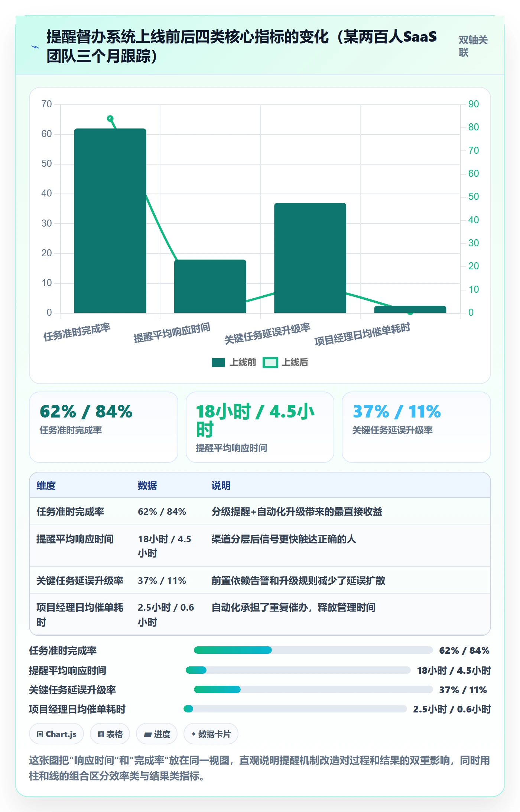Click the progress value 2.5小时 / 0.6小时
520x812 pixels.
point(452,709)
